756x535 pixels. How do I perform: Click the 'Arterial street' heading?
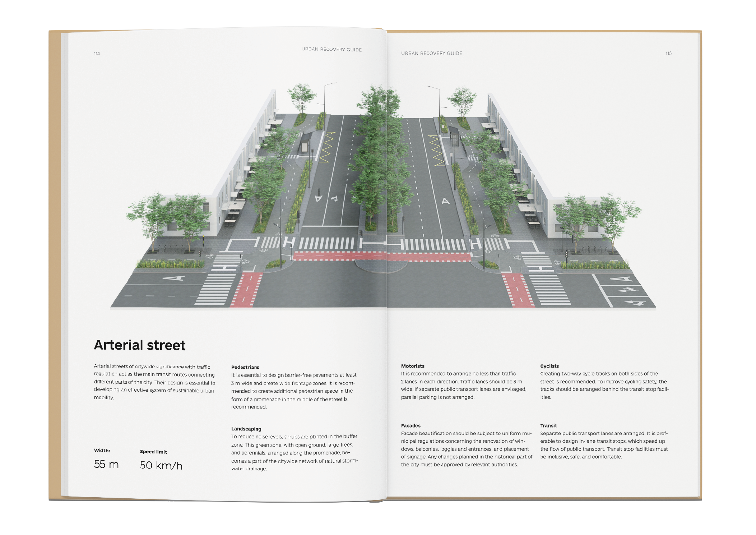pyautogui.click(x=140, y=345)
